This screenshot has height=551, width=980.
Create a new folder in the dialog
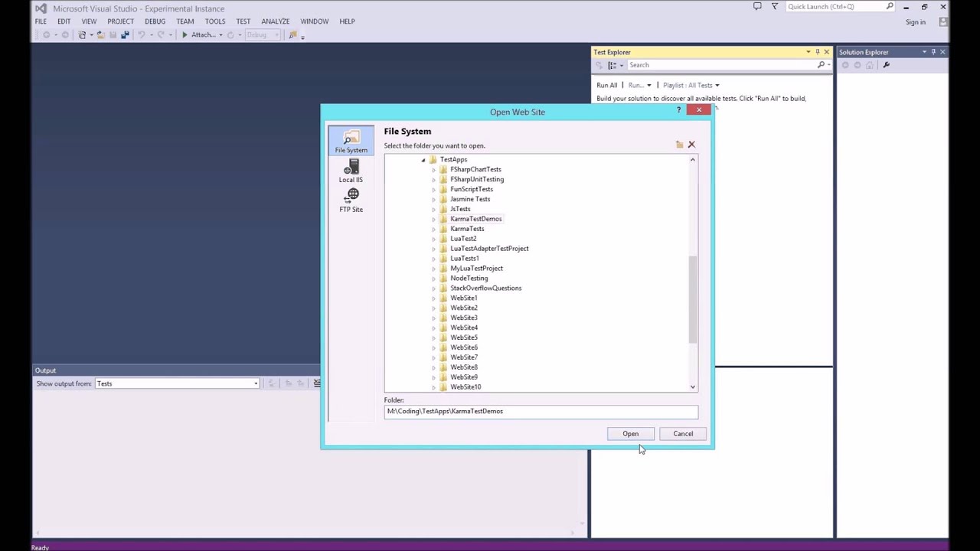(x=679, y=145)
